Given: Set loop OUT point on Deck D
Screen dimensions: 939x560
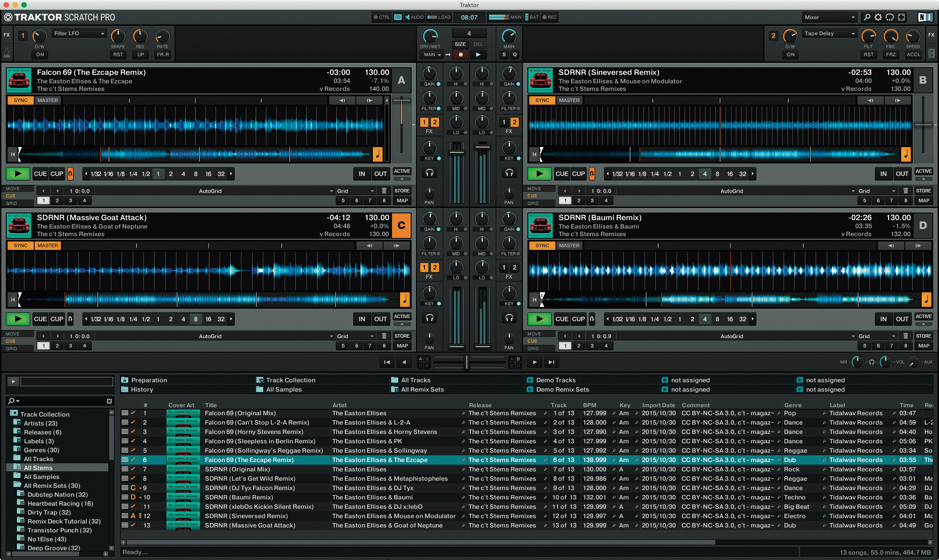Looking at the screenshot, I should [902, 319].
